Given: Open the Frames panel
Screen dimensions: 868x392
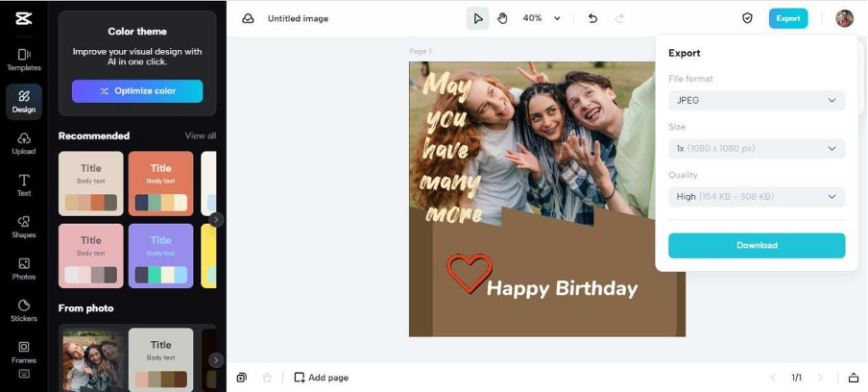Looking at the screenshot, I should point(24,353).
